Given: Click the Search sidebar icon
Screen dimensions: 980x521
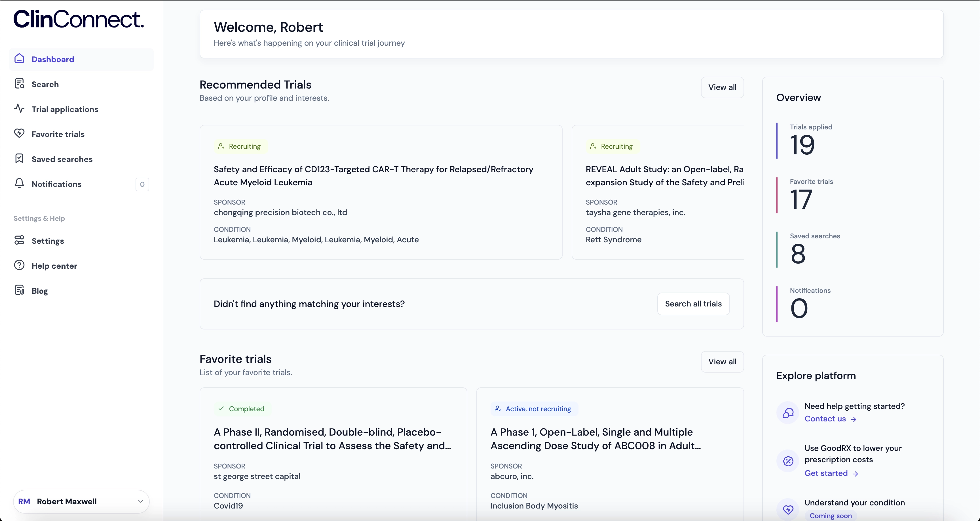Looking at the screenshot, I should [19, 84].
